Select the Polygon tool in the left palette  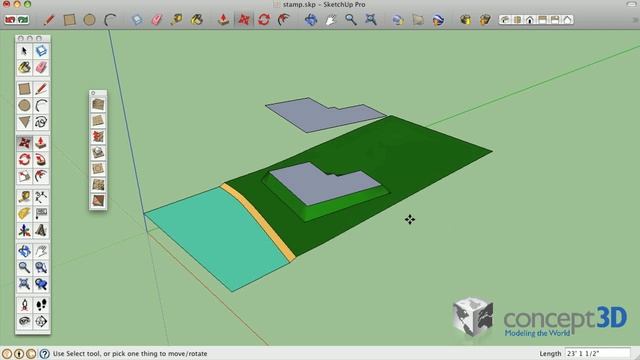[x=24, y=122]
